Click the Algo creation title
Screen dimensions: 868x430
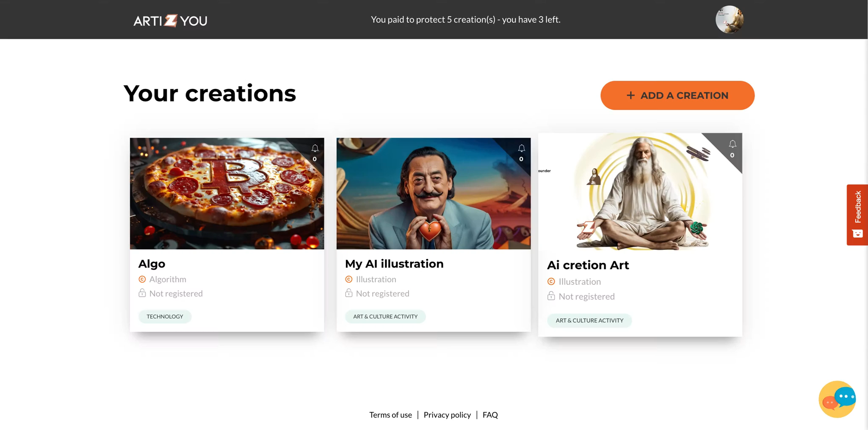(152, 264)
